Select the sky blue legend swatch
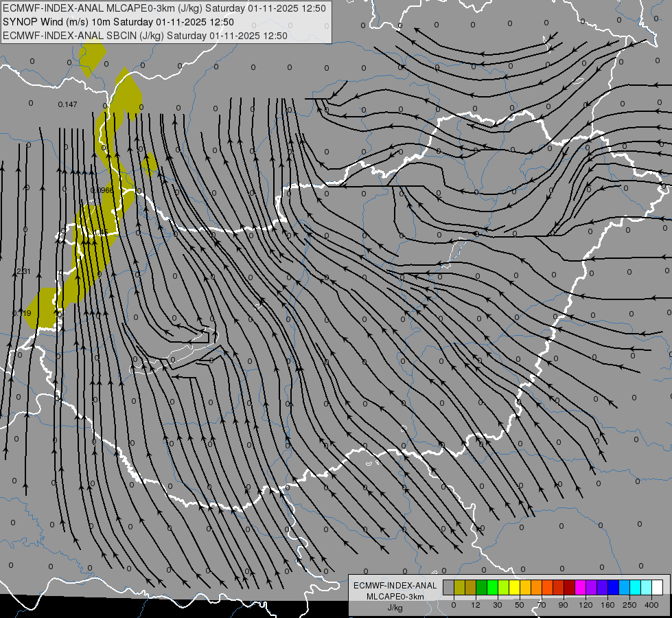 tap(625, 587)
